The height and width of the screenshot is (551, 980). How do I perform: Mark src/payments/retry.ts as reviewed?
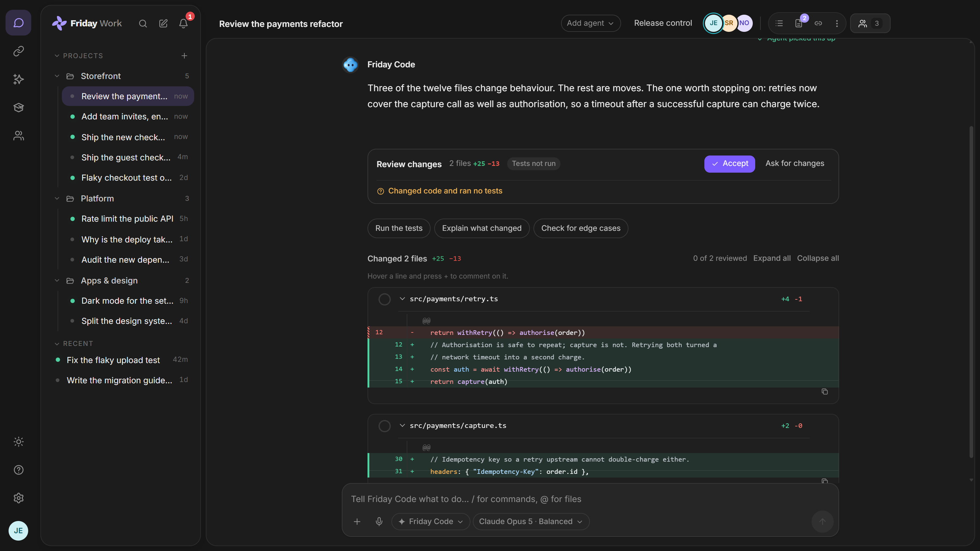384,299
